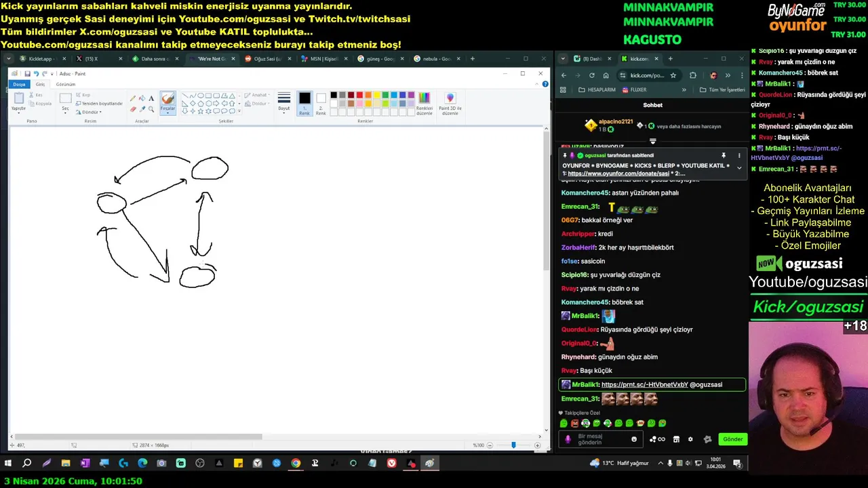Select the Magnifier tool in Paint
This screenshot has height=488, width=868.
151,108
